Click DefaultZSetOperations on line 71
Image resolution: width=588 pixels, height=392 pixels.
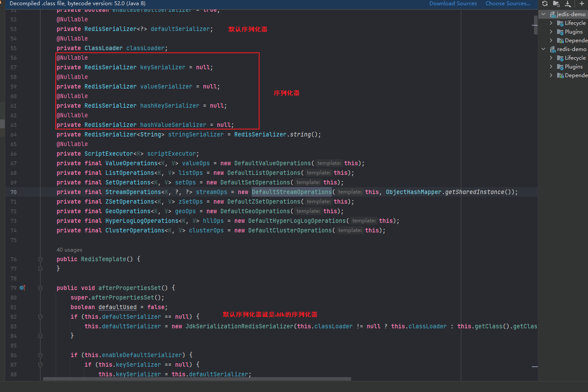coord(264,201)
